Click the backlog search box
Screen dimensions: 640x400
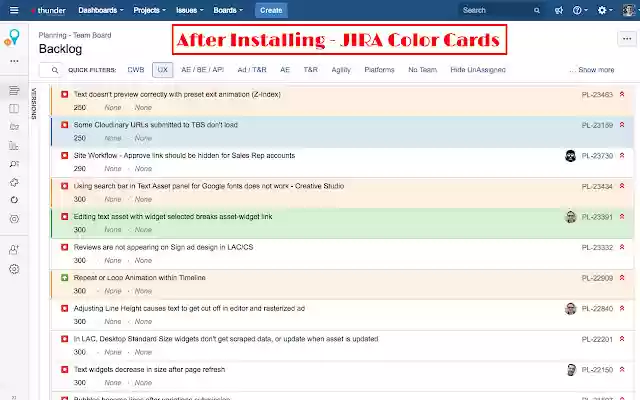(x=51, y=70)
